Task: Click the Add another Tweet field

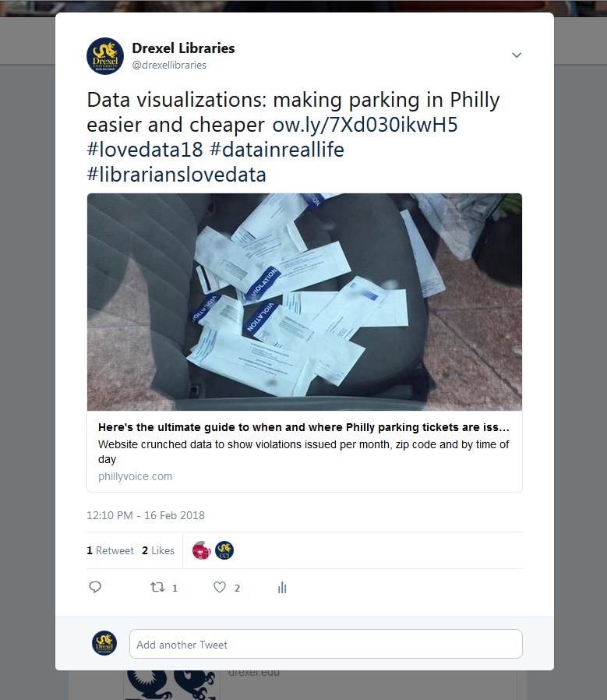Action: [326, 644]
